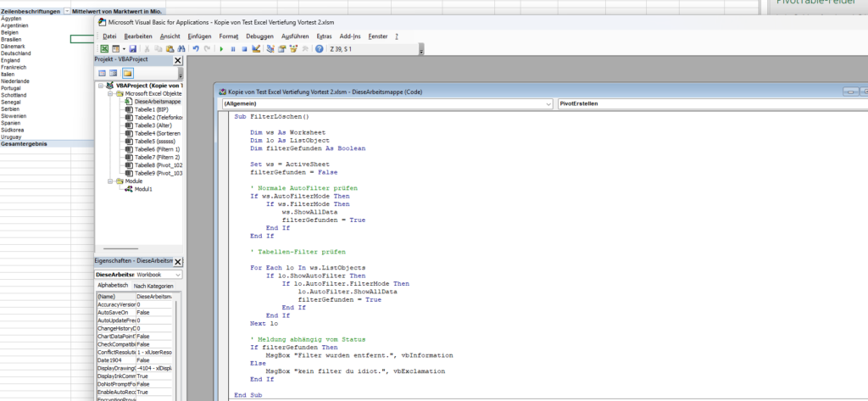Click the View Microsoft Excel icon

(103, 49)
